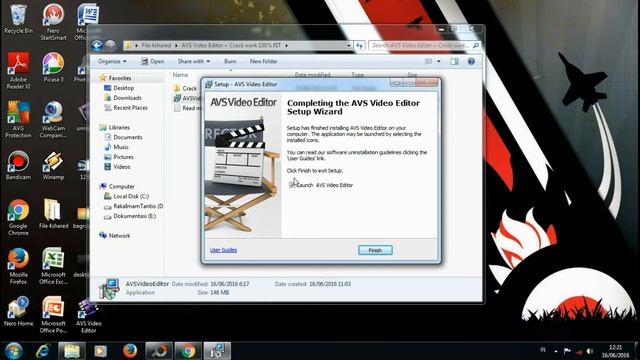Click New folder in Explorer toolbar
The width and height of the screenshot is (640, 360).
pos(263,61)
